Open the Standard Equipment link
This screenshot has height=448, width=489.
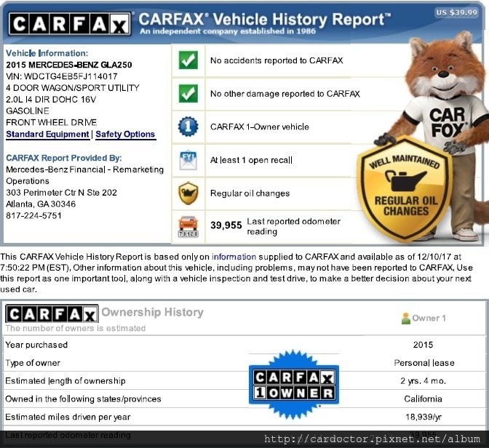coord(47,134)
